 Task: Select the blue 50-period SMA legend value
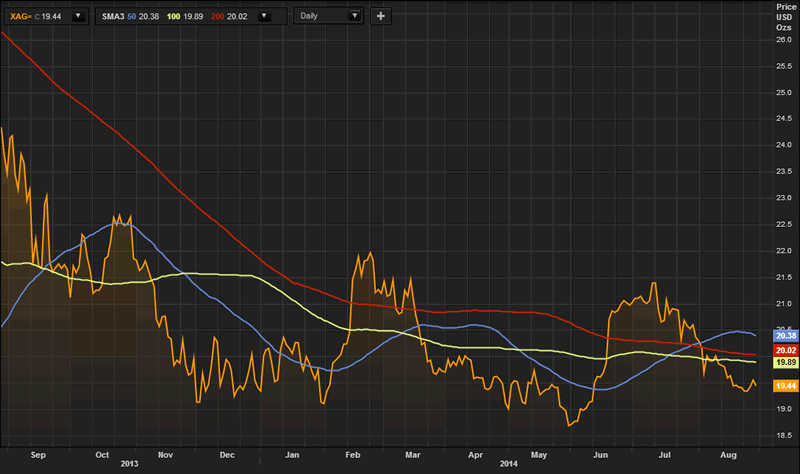[x=145, y=16]
